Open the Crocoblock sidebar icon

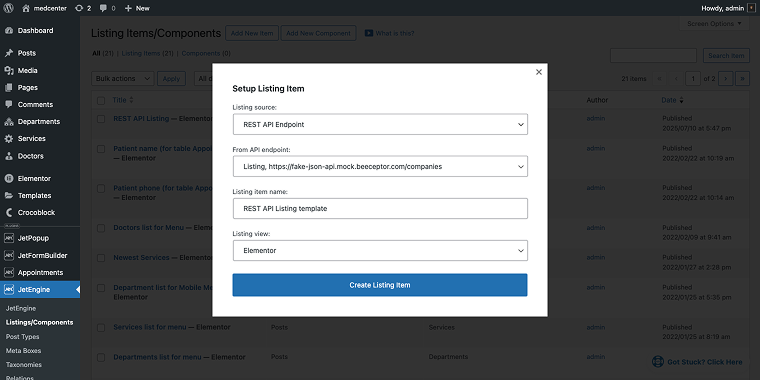9,212
